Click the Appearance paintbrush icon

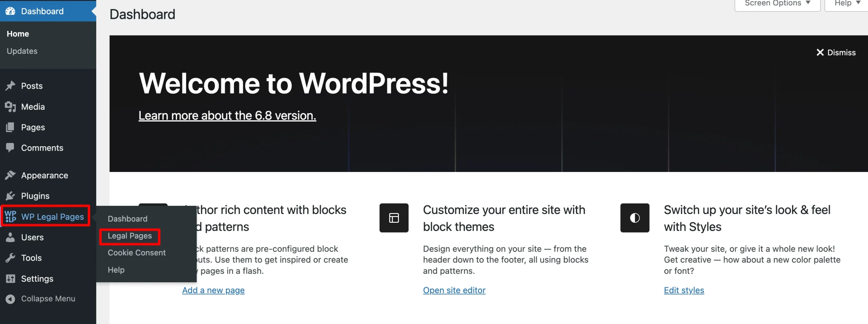11,175
